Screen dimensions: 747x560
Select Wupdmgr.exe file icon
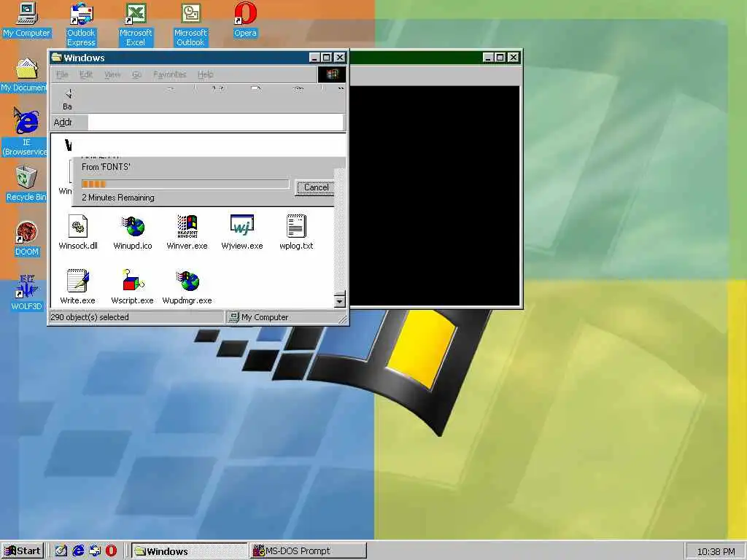tap(187, 287)
